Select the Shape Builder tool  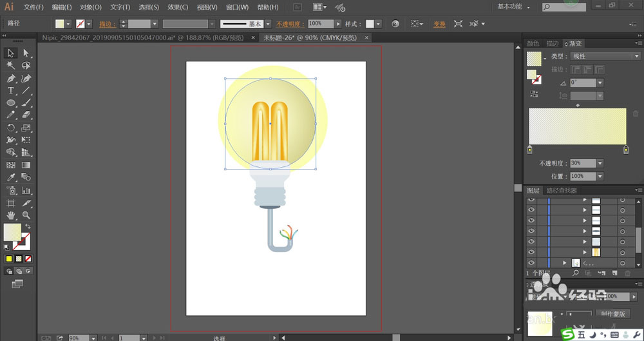(x=11, y=153)
